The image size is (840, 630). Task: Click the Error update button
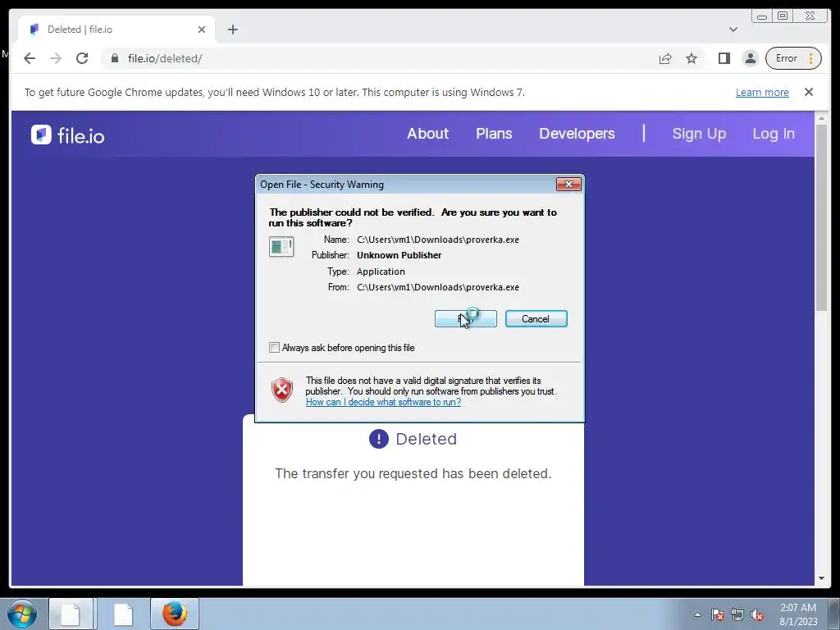point(793,58)
